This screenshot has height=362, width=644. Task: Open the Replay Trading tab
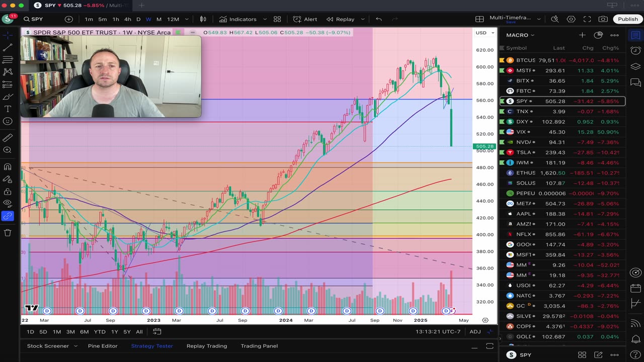click(x=207, y=346)
